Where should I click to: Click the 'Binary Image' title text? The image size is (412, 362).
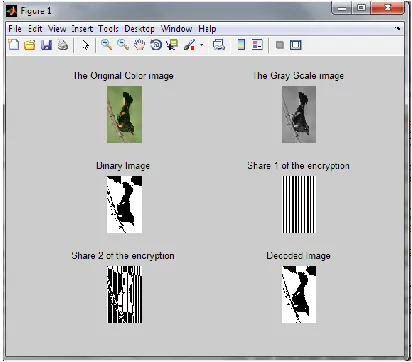[123, 166]
